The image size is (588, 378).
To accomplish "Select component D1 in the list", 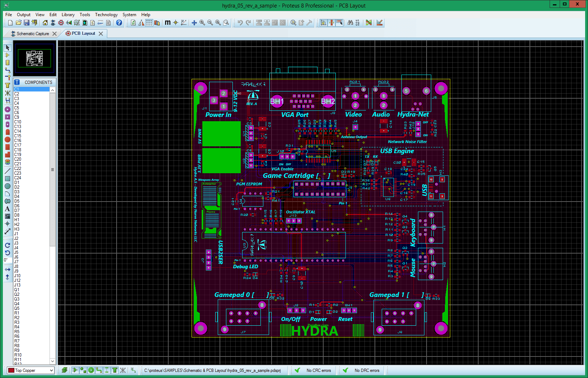I will (32, 183).
